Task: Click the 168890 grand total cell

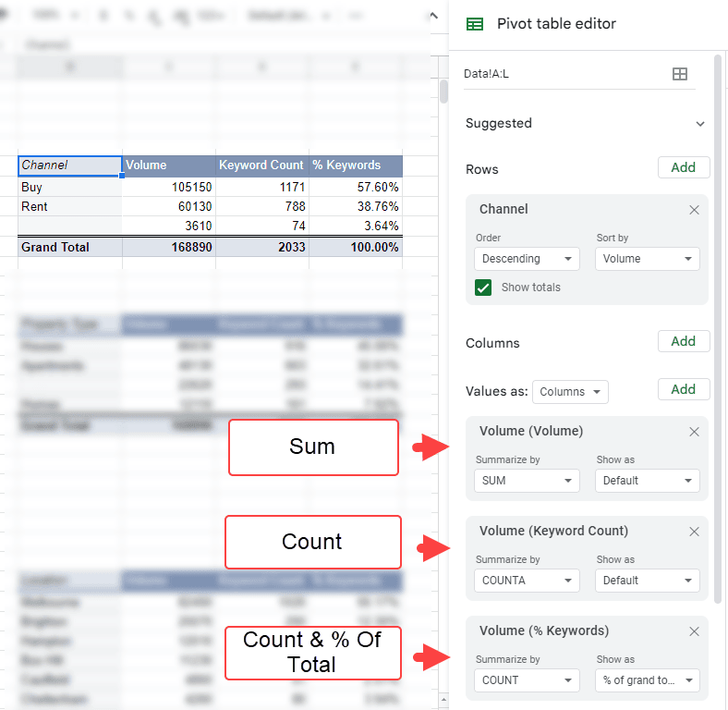Action: pyautogui.click(x=169, y=247)
